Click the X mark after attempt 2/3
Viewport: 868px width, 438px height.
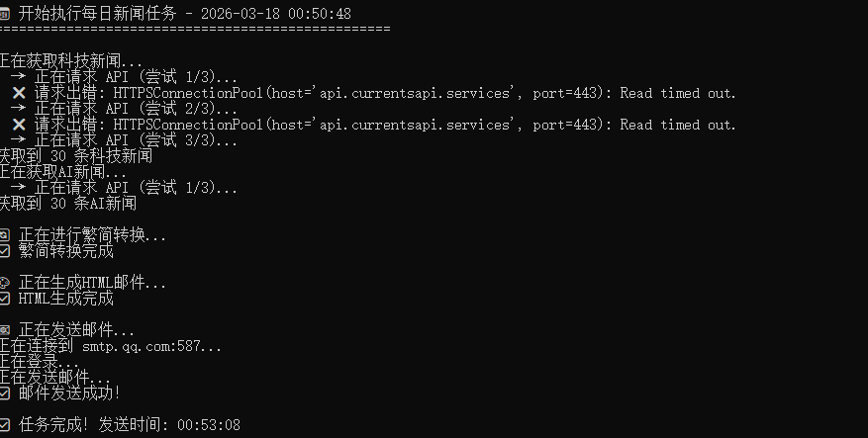19,125
